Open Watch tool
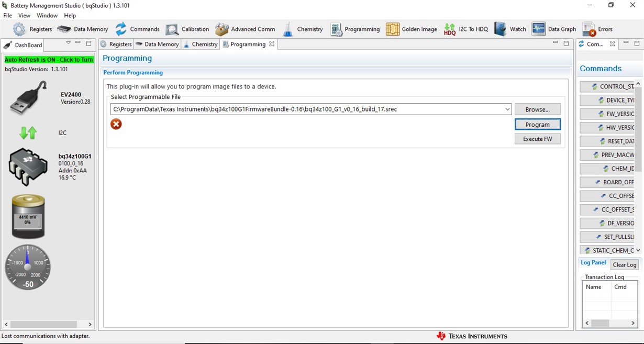This screenshot has width=644, height=344. 510,29
